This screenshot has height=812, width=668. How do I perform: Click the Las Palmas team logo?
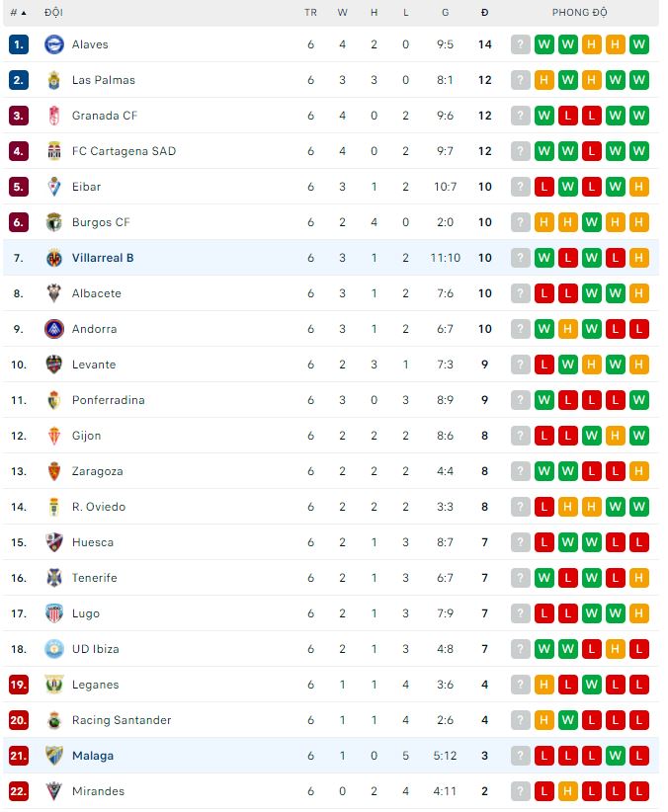56,80
